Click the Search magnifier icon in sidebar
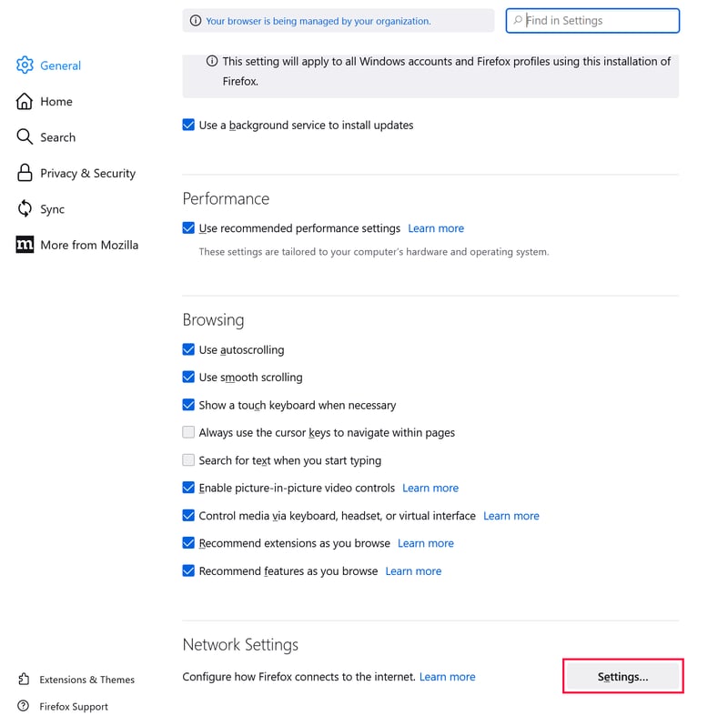This screenshot has height=726, width=728. point(25,137)
